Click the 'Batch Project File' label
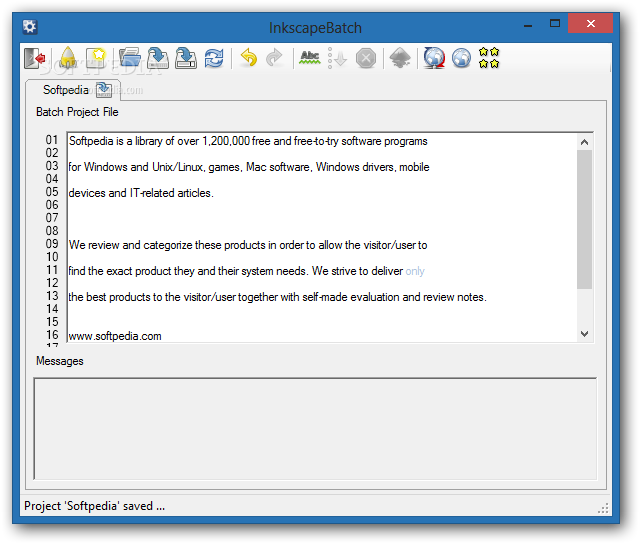This screenshot has height=544, width=640. [77, 112]
